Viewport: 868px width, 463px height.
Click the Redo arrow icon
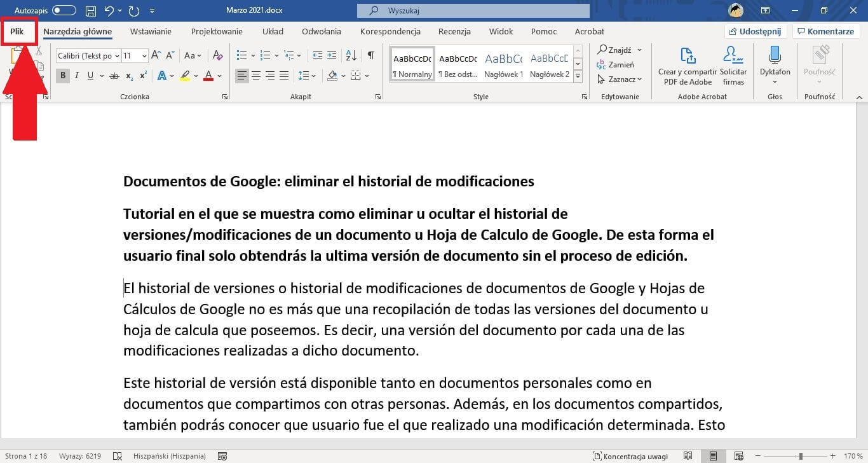133,11
